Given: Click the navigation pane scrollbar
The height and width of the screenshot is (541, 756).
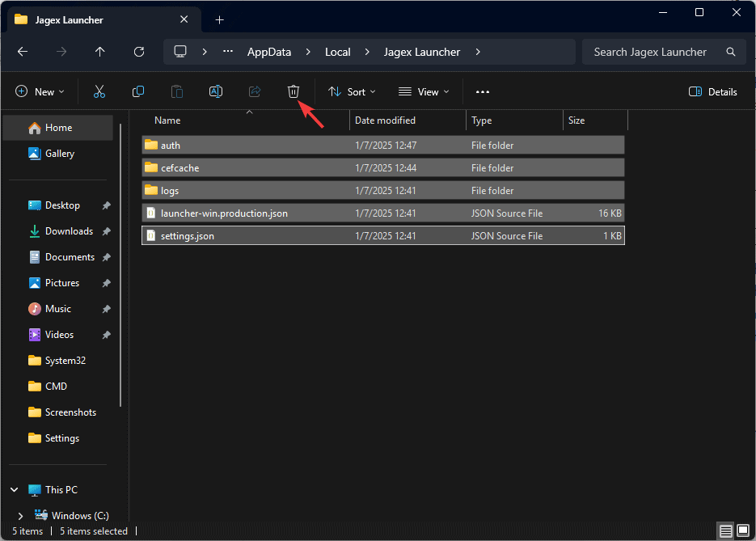Looking at the screenshot, I should point(120,265).
